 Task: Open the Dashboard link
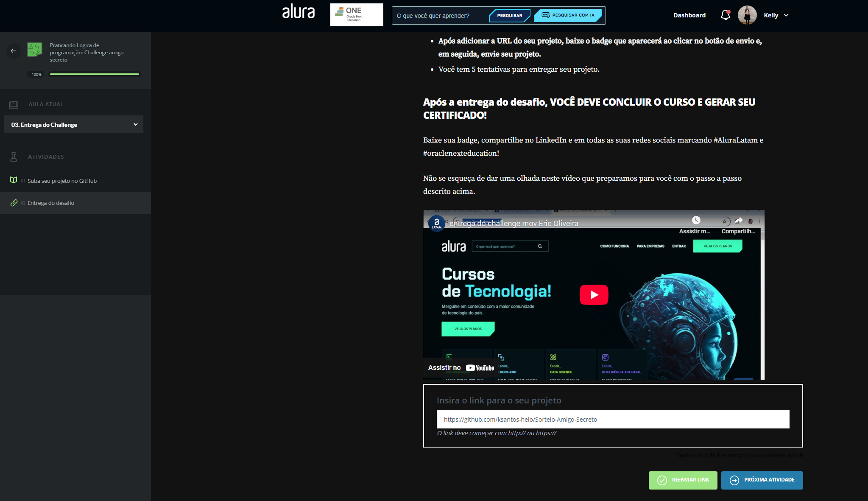click(x=689, y=15)
